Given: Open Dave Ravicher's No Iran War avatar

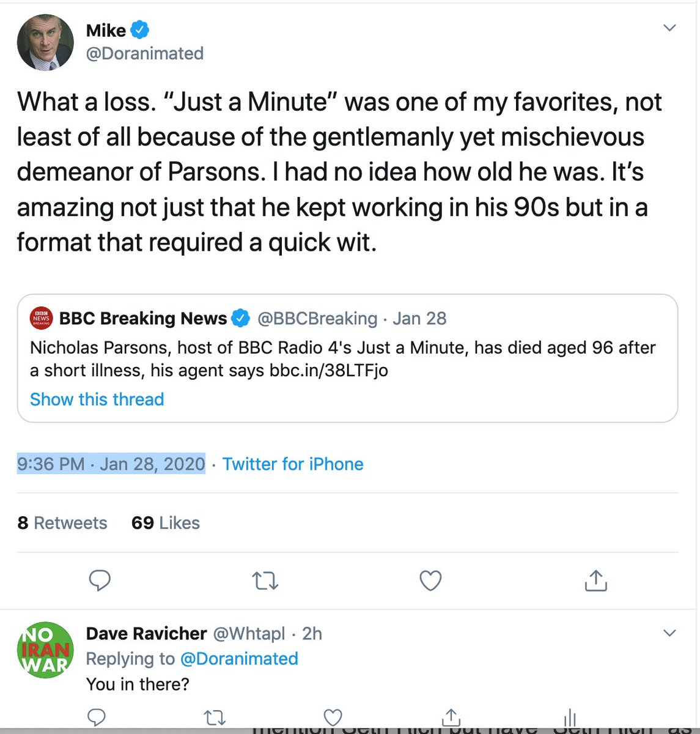Looking at the screenshot, I should pos(45,650).
